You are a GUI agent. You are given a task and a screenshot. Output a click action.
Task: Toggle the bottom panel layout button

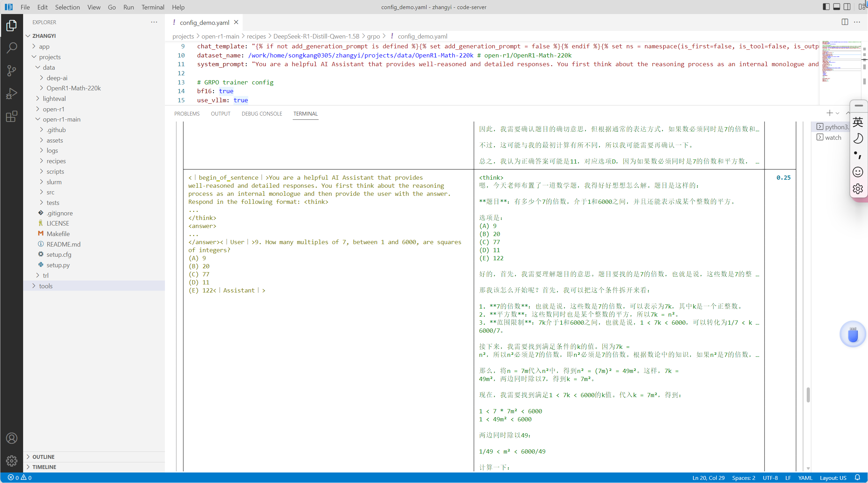point(836,7)
